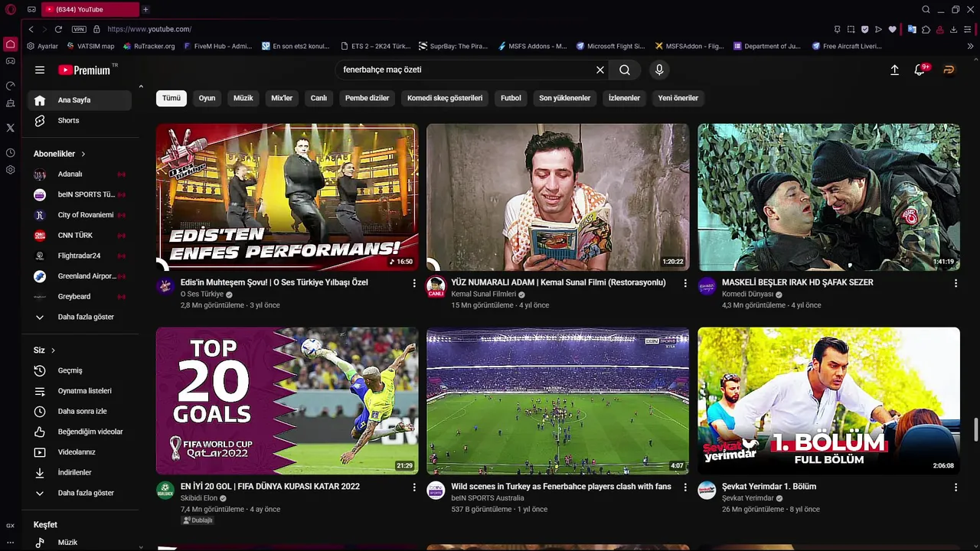Screen dimensions: 980x551
Task: Open options menu for MASKELİ BEŞLER video
Action: (955, 283)
